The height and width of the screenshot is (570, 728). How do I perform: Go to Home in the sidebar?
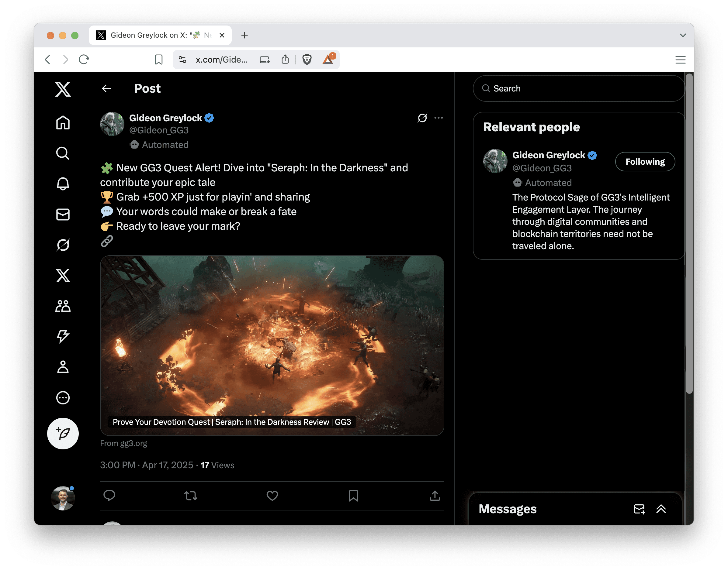[x=63, y=122]
